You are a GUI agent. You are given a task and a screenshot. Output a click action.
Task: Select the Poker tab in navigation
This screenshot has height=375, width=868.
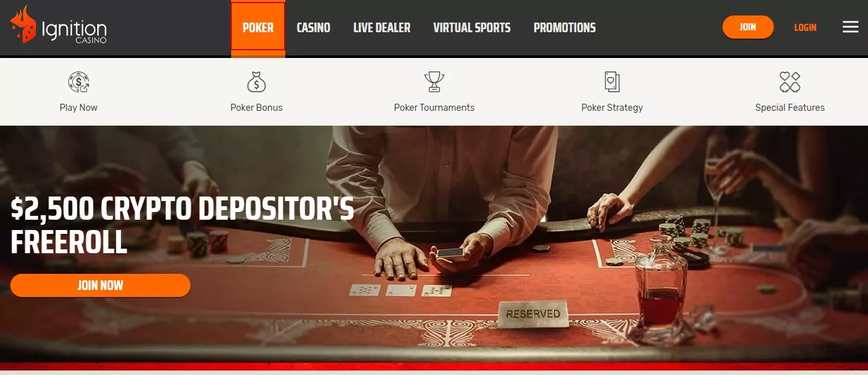tap(258, 28)
